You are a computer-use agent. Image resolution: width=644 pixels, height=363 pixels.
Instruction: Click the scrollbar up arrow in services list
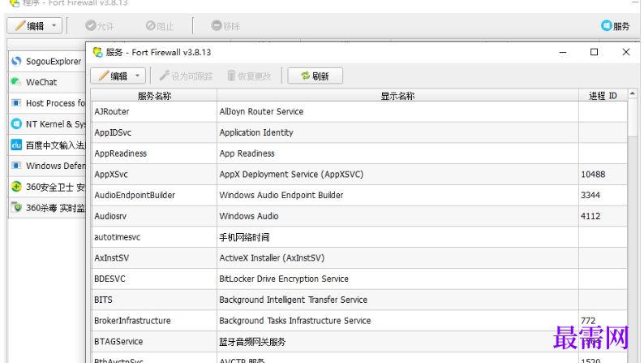pyautogui.click(x=633, y=94)
